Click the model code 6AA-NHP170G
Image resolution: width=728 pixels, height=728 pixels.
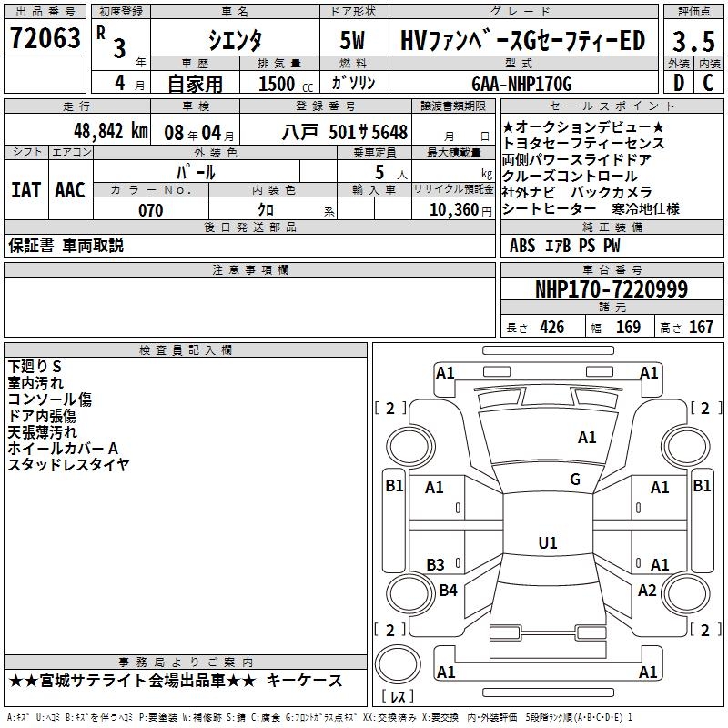click(521, 84)
